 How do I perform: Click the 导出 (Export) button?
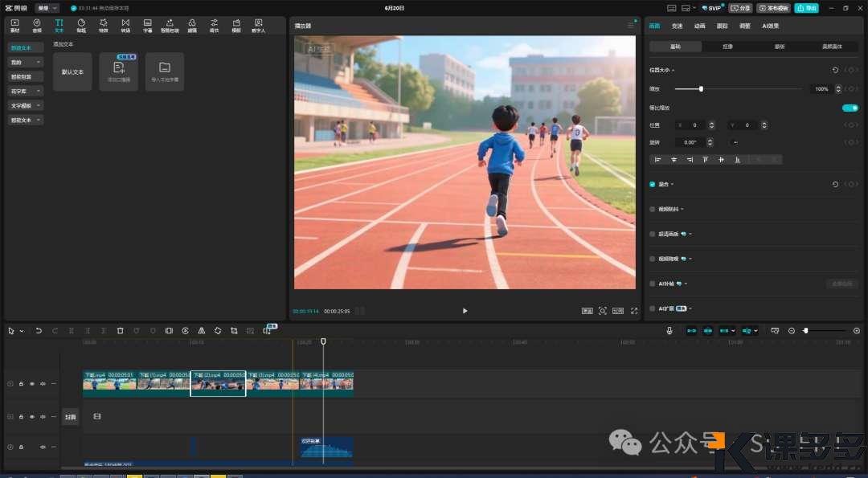[x=806, y=8]
